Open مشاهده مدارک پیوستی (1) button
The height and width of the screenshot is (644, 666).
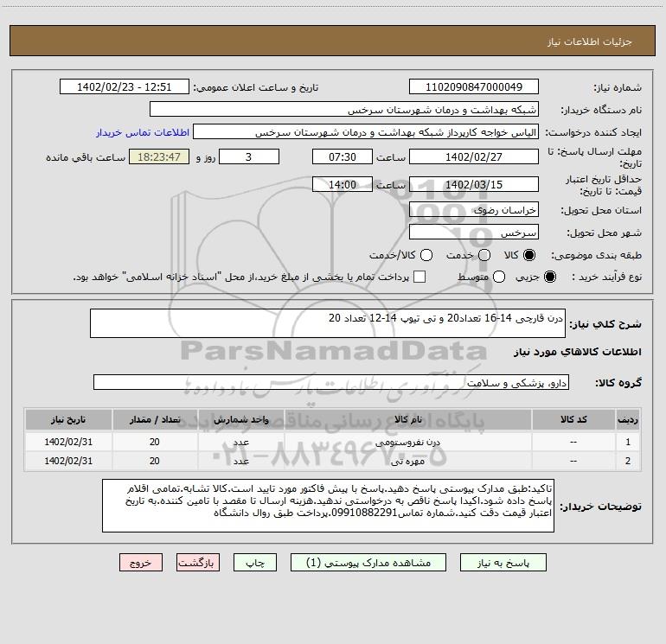(x=368, y=563)
